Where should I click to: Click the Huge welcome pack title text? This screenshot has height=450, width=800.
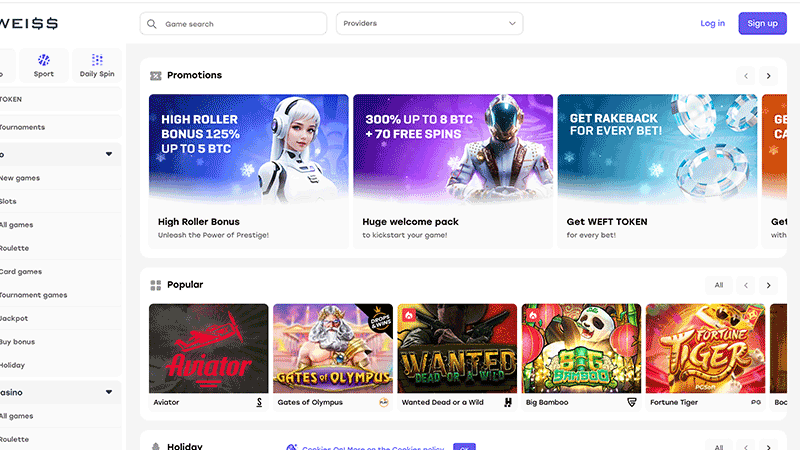(411, 222)
